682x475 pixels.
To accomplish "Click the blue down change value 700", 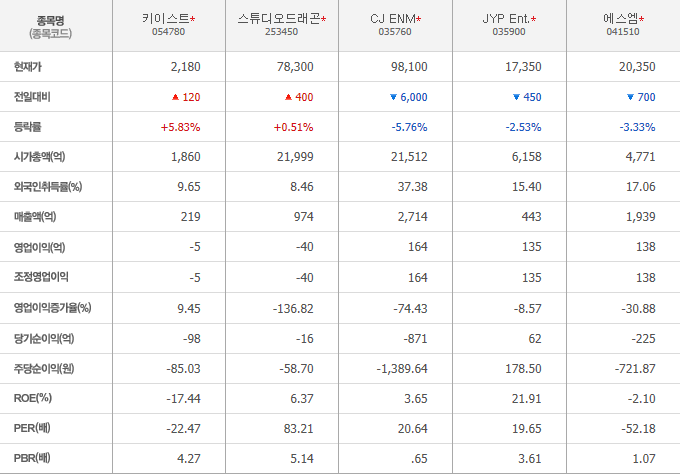I will click(x=646, y=97).
